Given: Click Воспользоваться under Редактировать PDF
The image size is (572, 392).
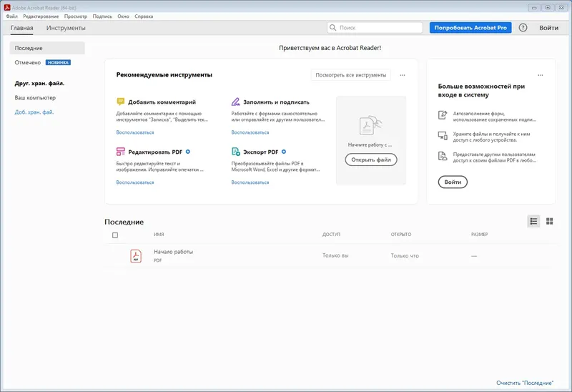Looking at the screenshot, I should click(135, 182).
